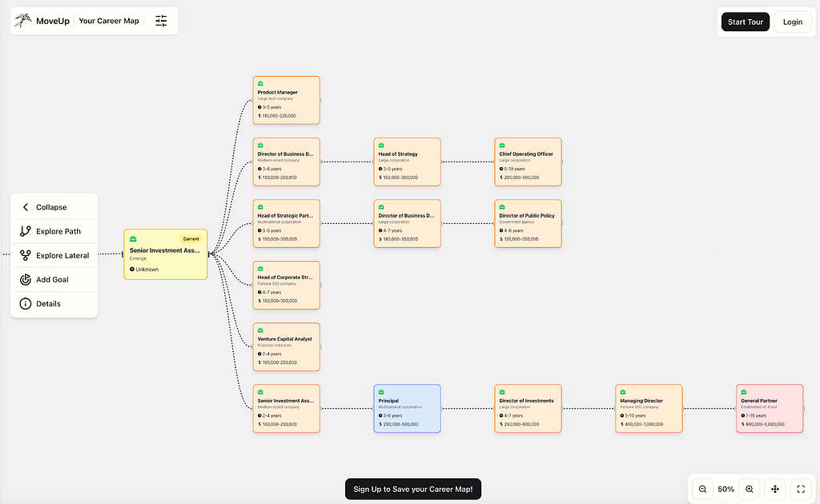Click briefcase icon on Head of Strategy card
Screen dimensions: 820x504
(x=381, y=145)
